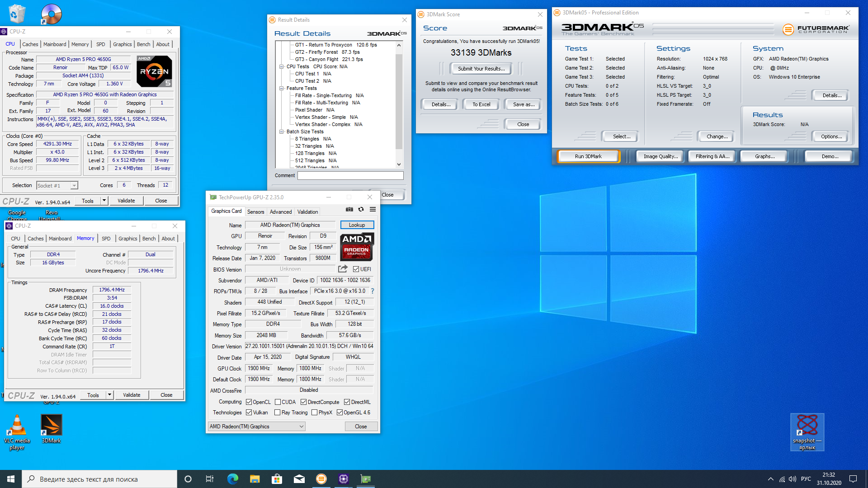This screenshot has width=868, height=488.
Task: Toggle the DirectCompute checkbox
Action: pyautogui.click(x=303, y=402)
